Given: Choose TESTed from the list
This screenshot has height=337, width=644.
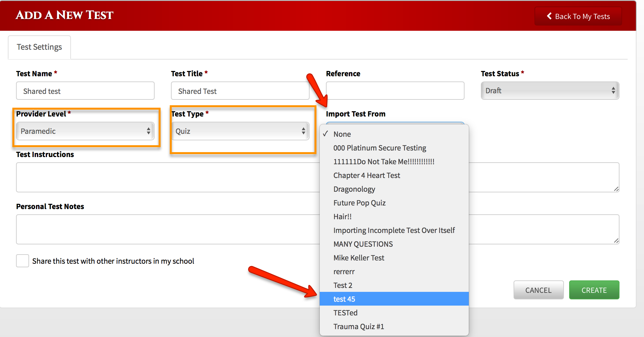Looking at the screenshot, I should click(x=394, y=313).
